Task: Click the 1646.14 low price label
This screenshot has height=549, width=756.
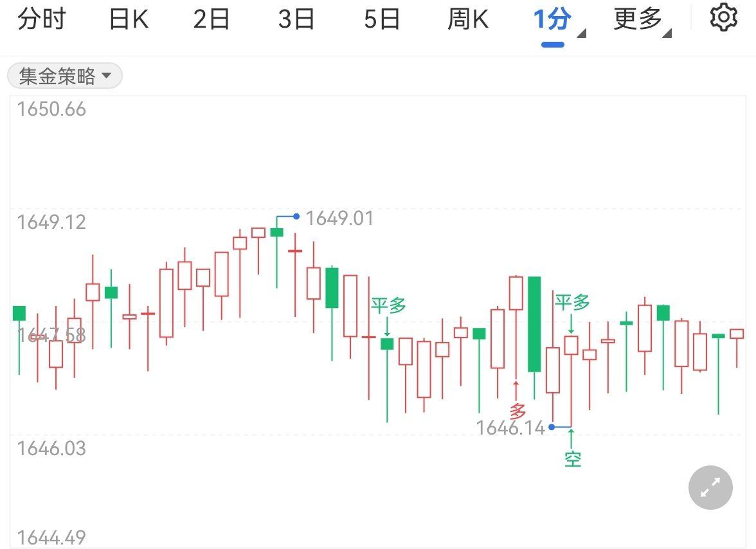Action: [x=510, y=427]
